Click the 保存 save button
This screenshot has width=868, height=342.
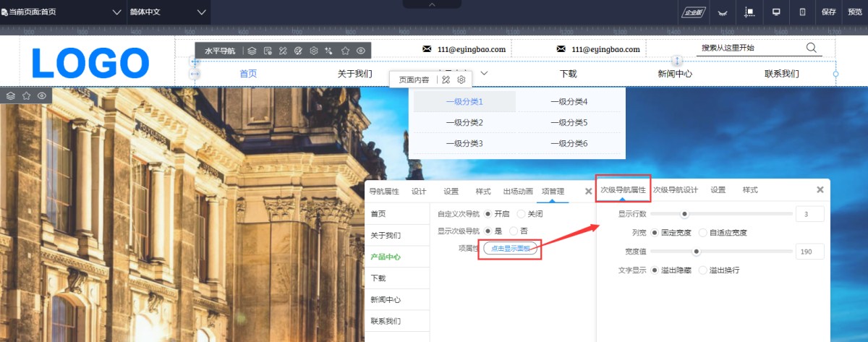829,12
